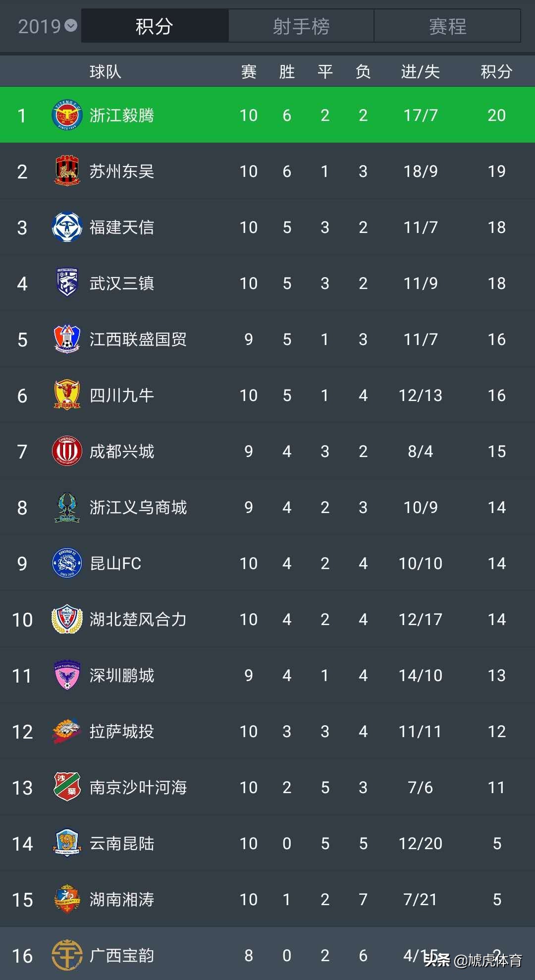Tap the 拉萨城投 team logo

click(x=67, y=731)
